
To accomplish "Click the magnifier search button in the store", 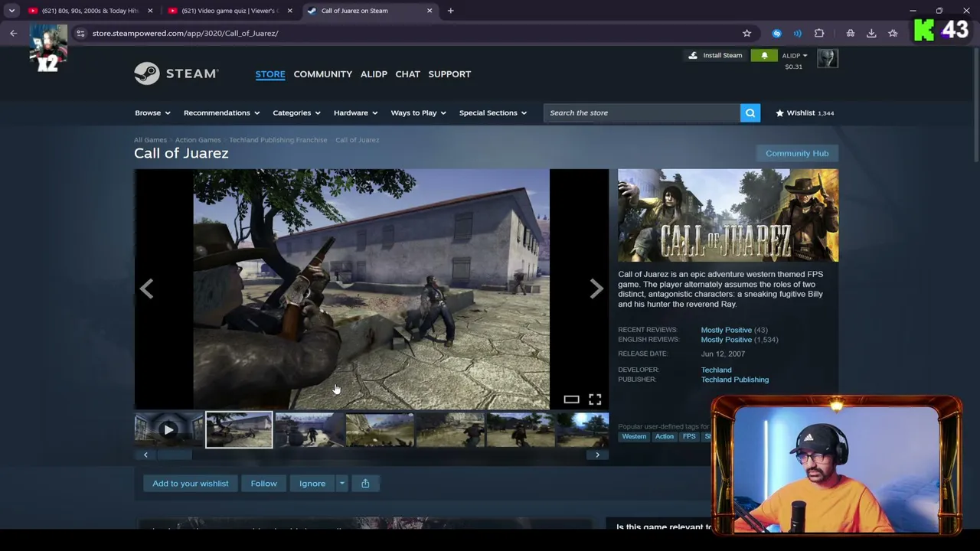I will [x=750, y=112].
